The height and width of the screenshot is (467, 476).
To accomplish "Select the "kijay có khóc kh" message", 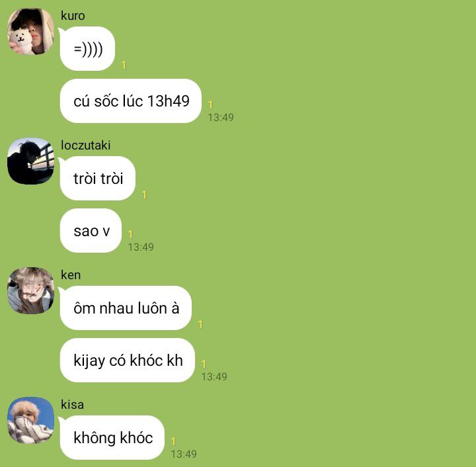I will [x=128, y=360].
